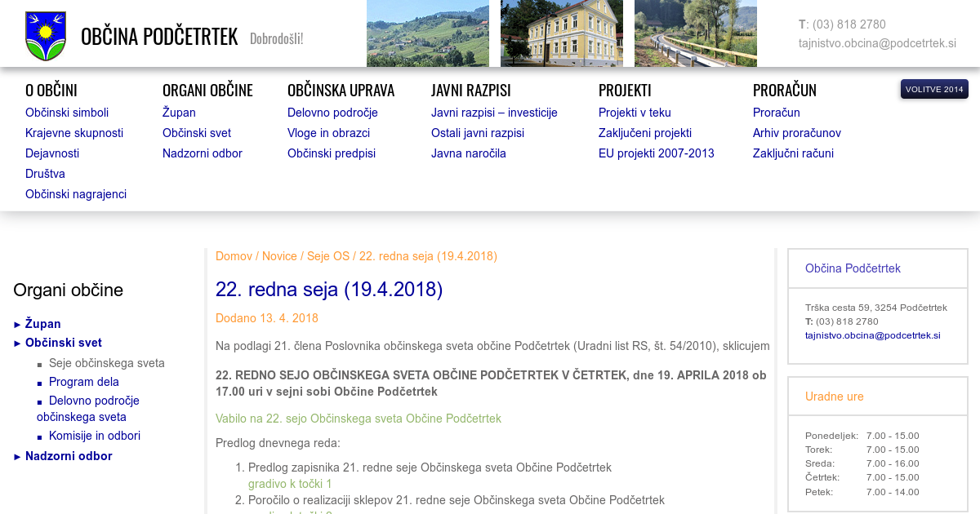This screenshot has width=980, height=514.
Task: Open EU projekti 2007-2013 menu link
Action: [656, 153]
